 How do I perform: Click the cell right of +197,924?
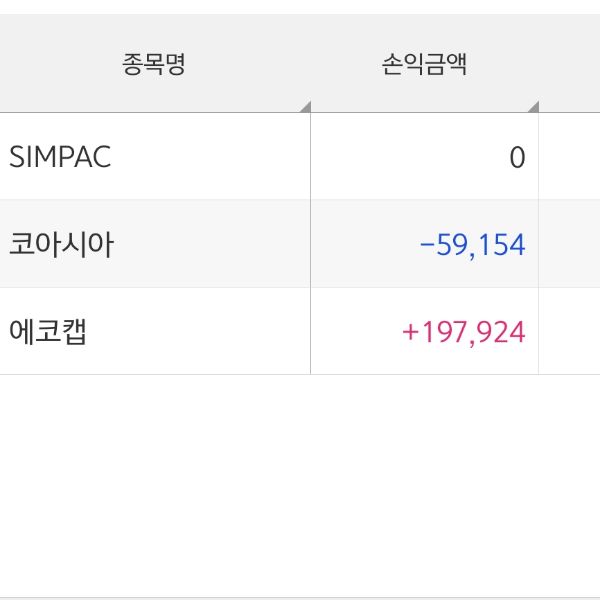click(x=570, y=331)
